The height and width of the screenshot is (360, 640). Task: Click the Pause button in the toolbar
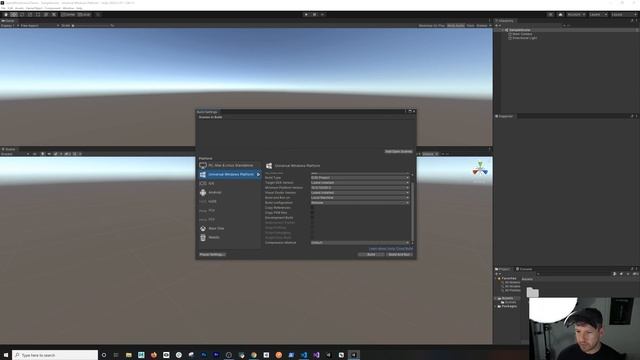(x=314, y=14)
